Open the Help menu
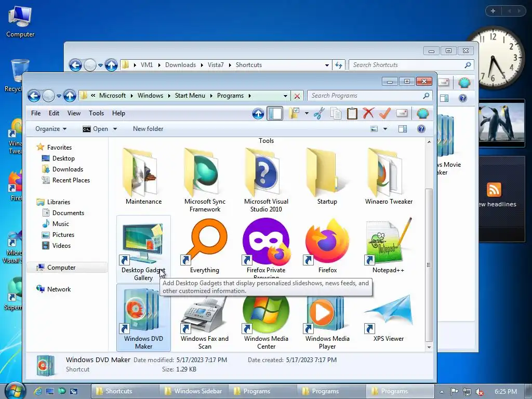Screen dimensions: 532x399 119,113
